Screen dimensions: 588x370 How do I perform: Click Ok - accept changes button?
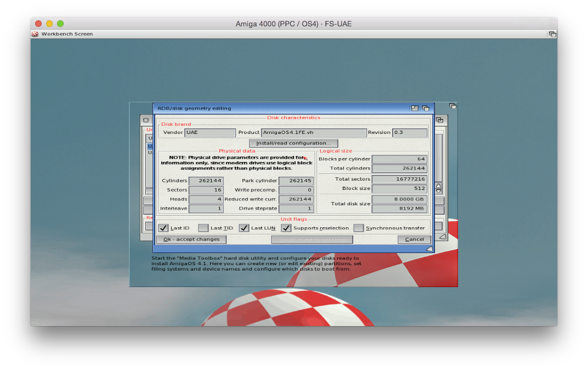pos(191,239)
